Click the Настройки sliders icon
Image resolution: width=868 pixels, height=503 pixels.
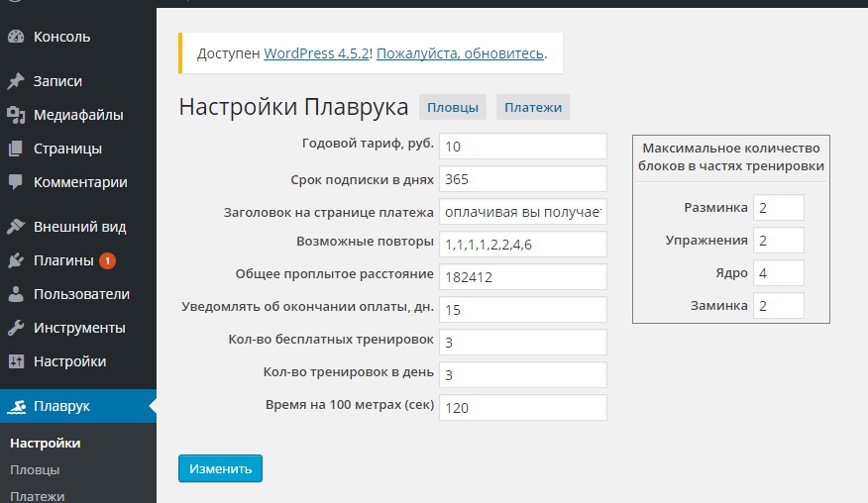tap(16, 361)
